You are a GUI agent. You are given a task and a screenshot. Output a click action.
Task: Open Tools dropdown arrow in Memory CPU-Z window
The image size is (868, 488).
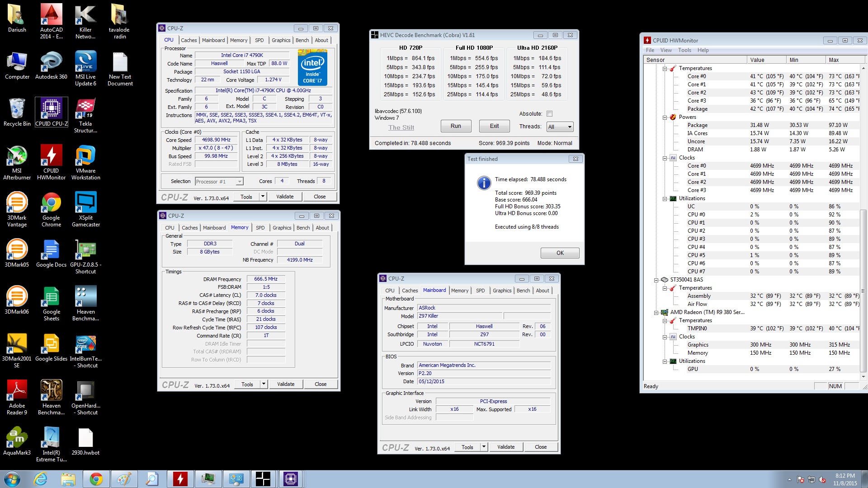[x=264, y=384]
